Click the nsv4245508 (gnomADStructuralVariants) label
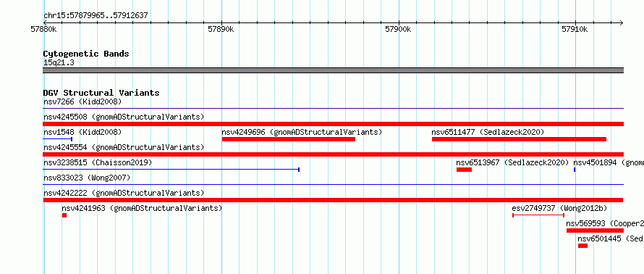 [x=124, y=117]
